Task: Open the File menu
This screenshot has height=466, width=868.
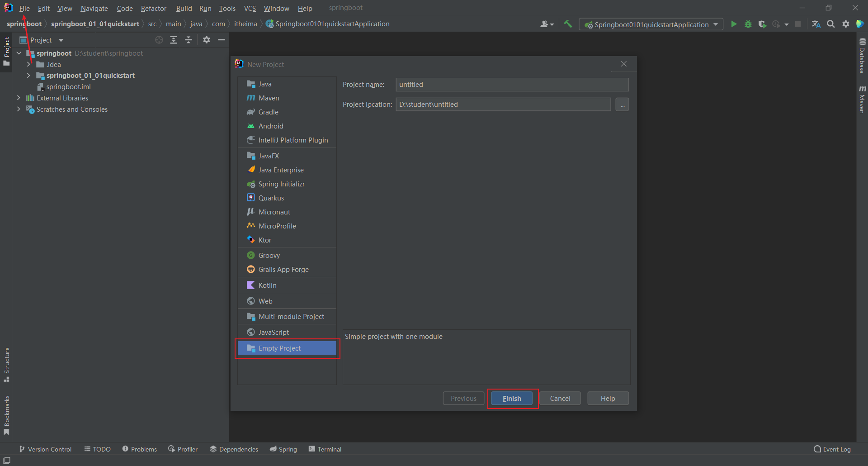Action: (x=24, y=8)
